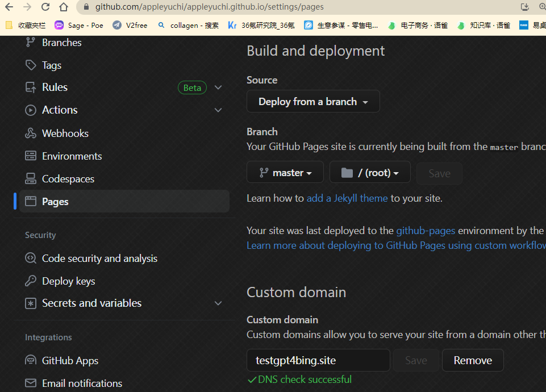Viewport: 546px width, 392px height.
Task: Click the Code security and analysis icon
Action: pyautogui.click(x=31, y=258)
